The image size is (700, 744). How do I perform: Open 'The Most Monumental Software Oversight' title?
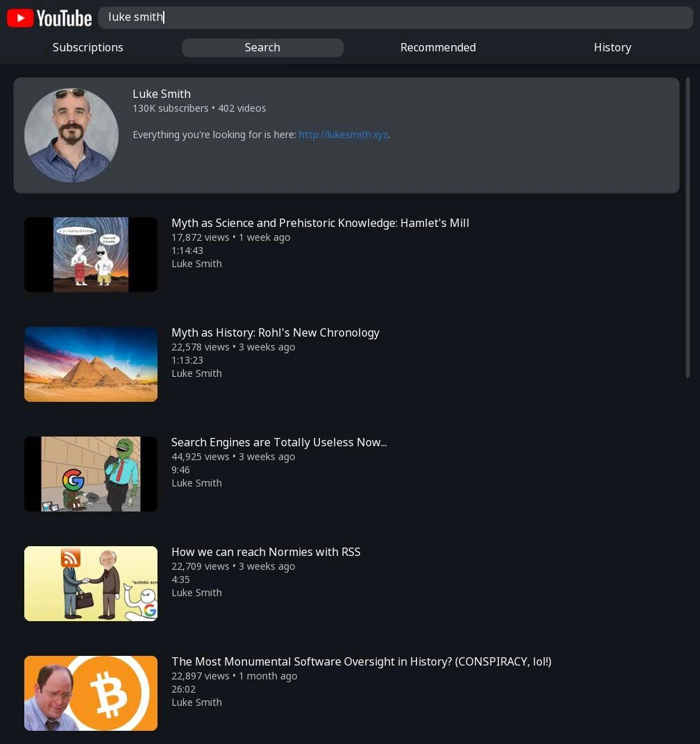tap(361, 661)
